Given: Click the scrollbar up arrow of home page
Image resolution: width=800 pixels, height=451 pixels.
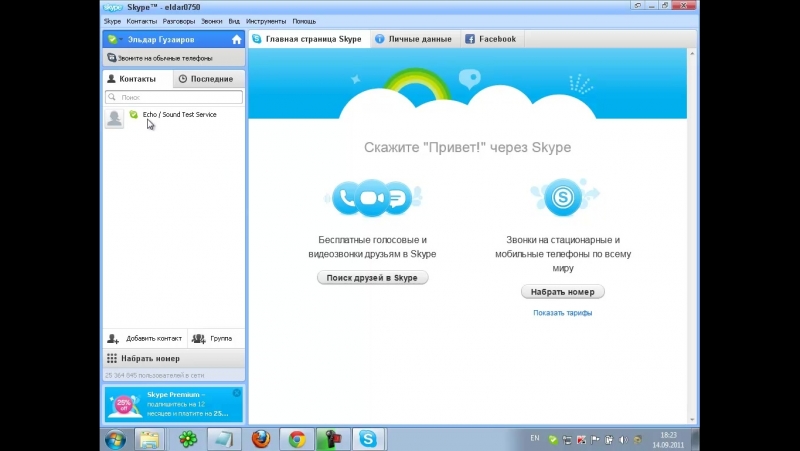Looking at the screenshot, I should click(x=692, y=53).
